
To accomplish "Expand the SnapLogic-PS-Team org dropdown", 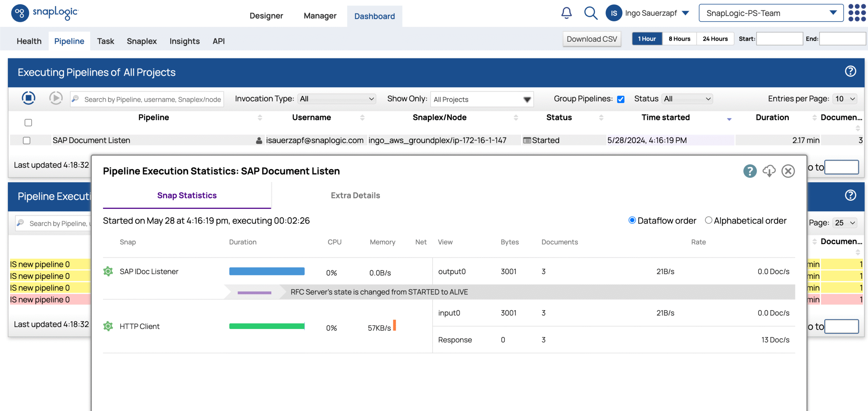I will pyautogui.click(x=771, y=13).
